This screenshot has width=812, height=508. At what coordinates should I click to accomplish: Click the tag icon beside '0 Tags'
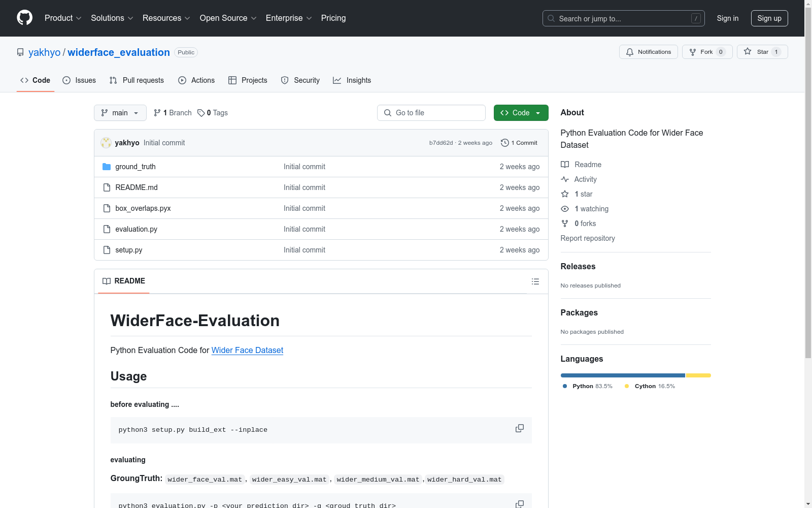201,113
